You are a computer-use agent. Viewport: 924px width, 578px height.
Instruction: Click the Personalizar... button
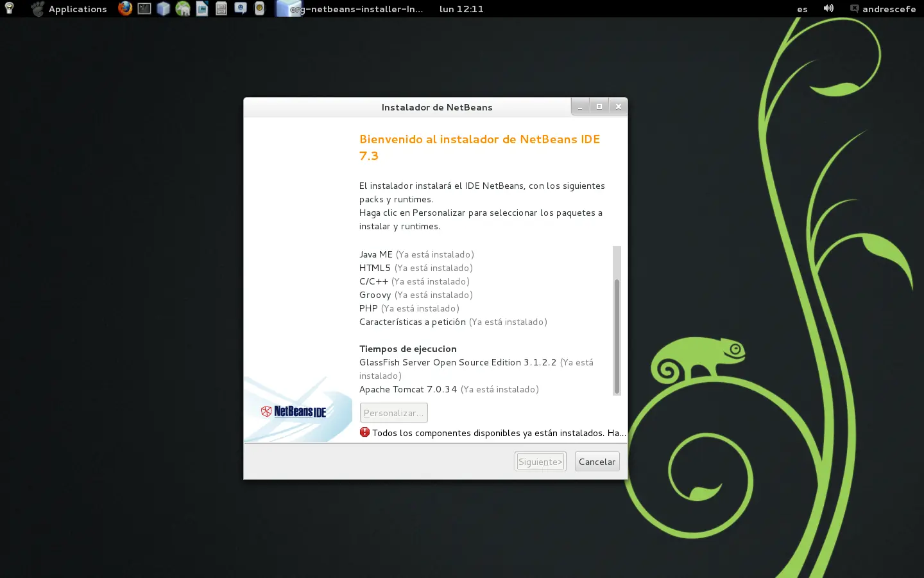click(394, 413)
